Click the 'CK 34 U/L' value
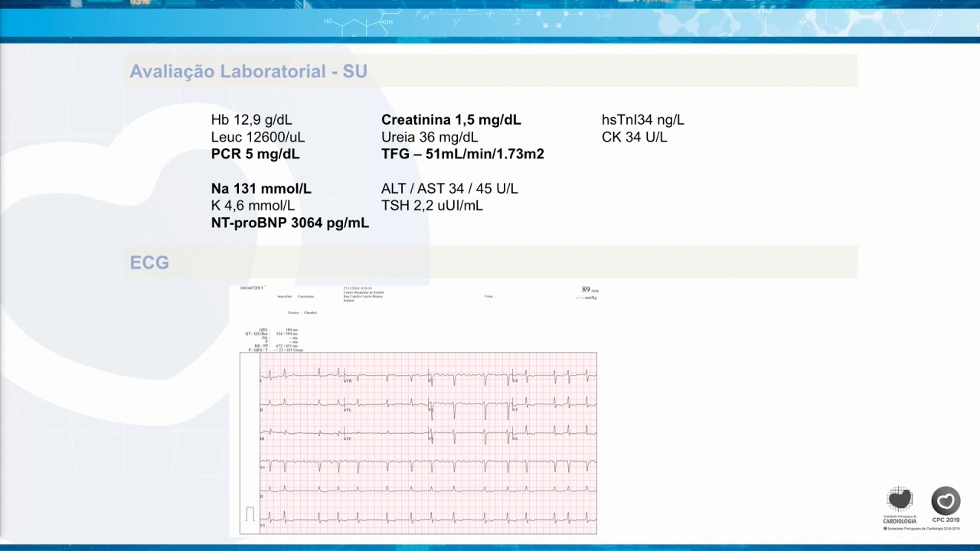The width and height of the screenshot is (980, 551). click(635, 137)
